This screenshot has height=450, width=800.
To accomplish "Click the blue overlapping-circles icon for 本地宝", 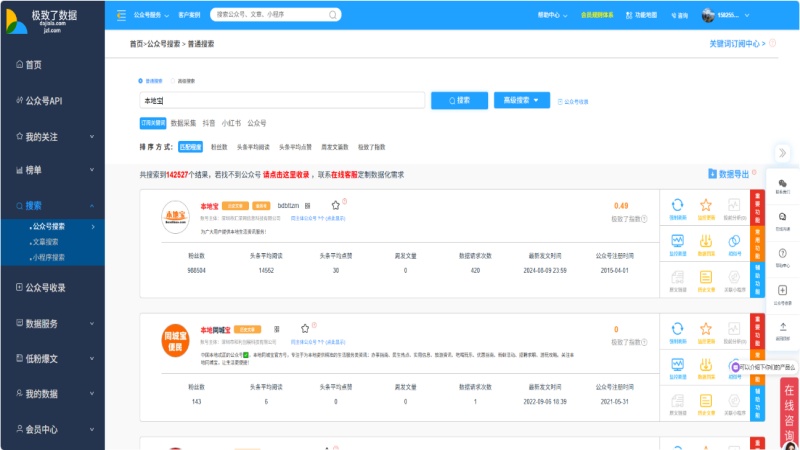I will point(734,240).
